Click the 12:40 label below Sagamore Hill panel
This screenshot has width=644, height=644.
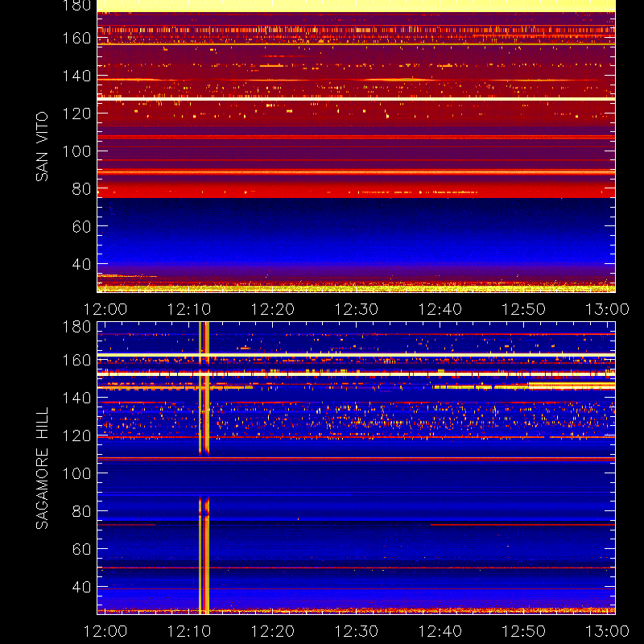(440, 631)
